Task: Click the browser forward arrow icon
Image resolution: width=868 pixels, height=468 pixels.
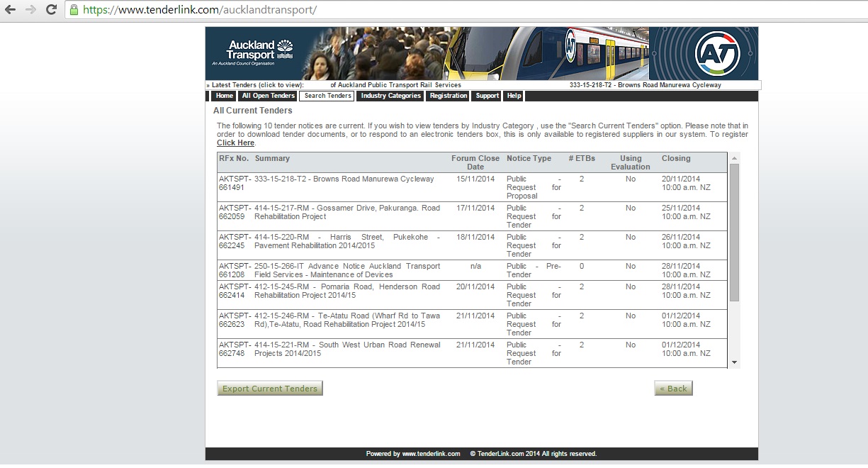Action: [x=30, y=10]
